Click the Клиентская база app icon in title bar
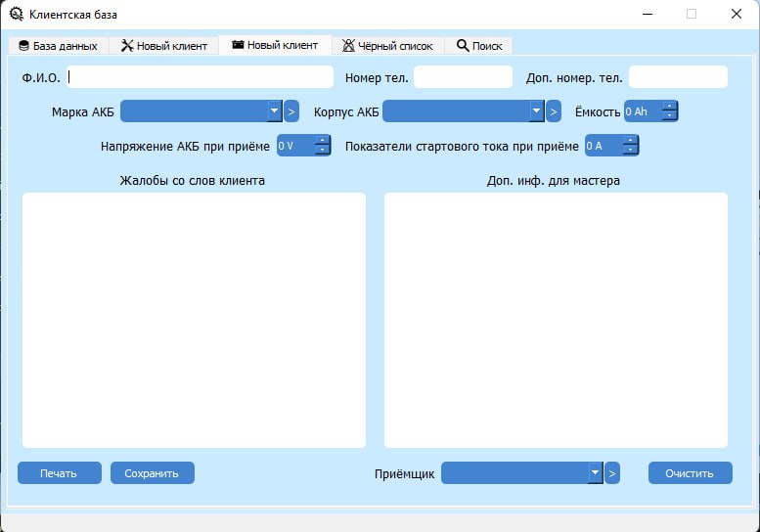This screenshot has width=760, height=532. pyautogui.click(x=17, y=14)
